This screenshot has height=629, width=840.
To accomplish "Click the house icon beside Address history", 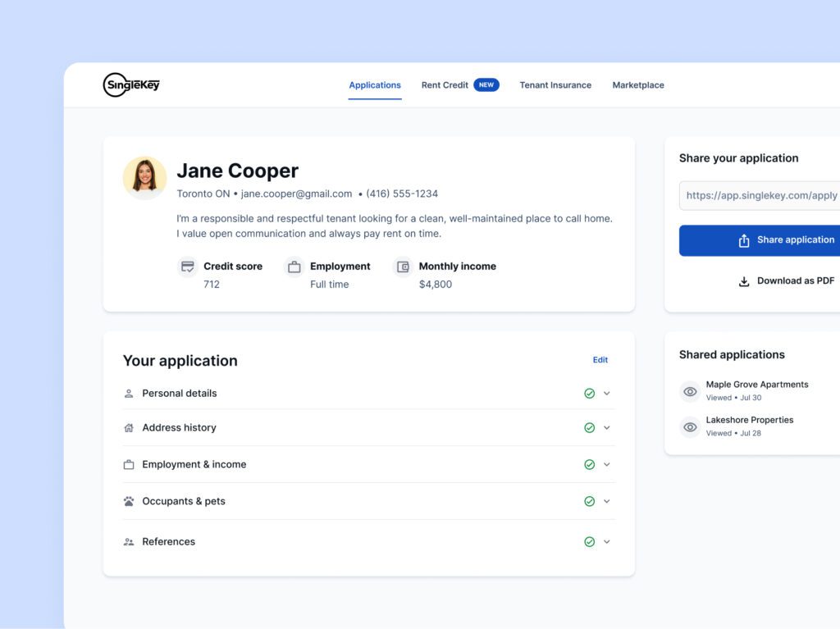I will point(129,427).
